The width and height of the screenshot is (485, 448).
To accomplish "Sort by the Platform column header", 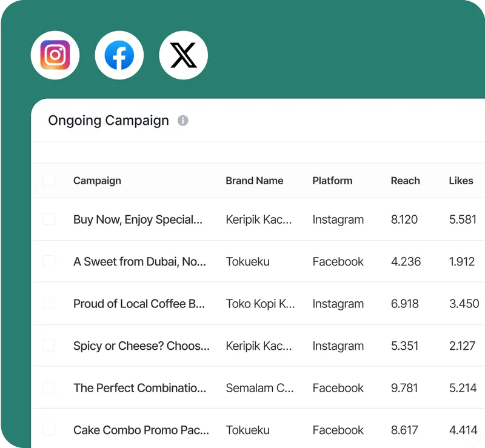I will coord(332,181).
